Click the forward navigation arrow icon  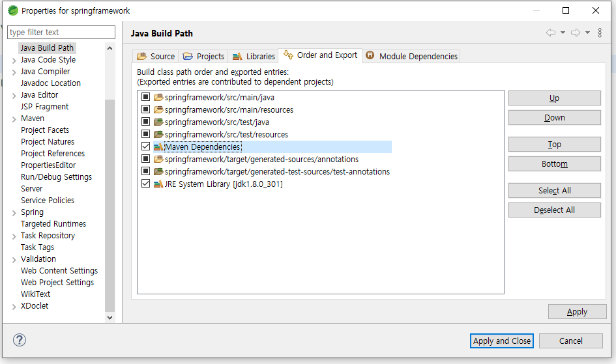(576, 33)
